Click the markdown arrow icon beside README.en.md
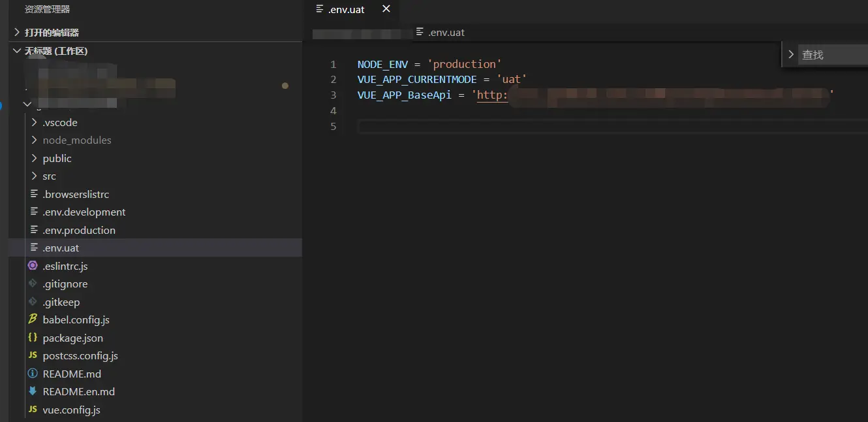868x422 pixels. (33, 391)
